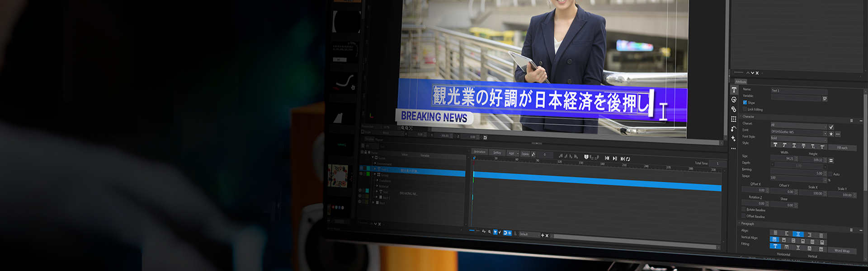The width and height of the screenshot is (868, 271).
Task: Enable the Auto kerning checkbox
Action: coord(830,174)
